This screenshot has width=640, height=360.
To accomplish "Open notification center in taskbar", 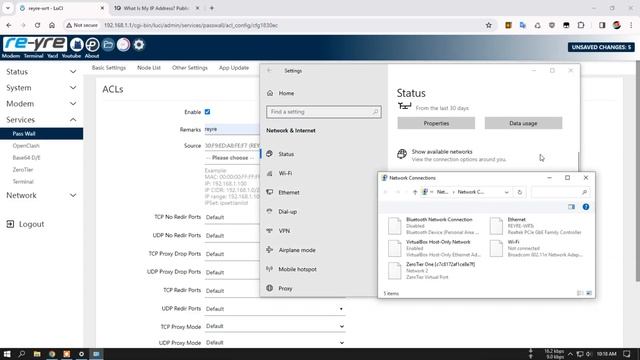I will (627, 354).
